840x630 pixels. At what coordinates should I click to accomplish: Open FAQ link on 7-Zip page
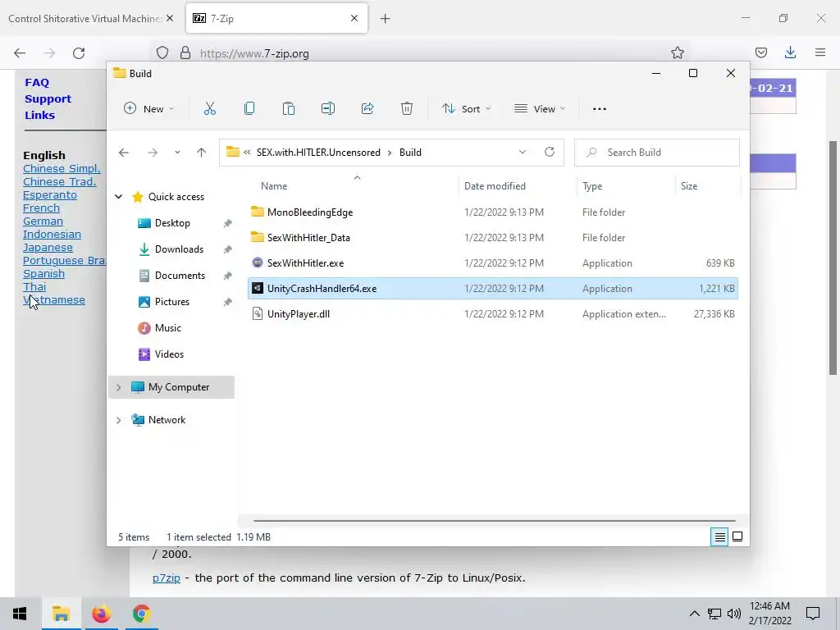point(36,83)
